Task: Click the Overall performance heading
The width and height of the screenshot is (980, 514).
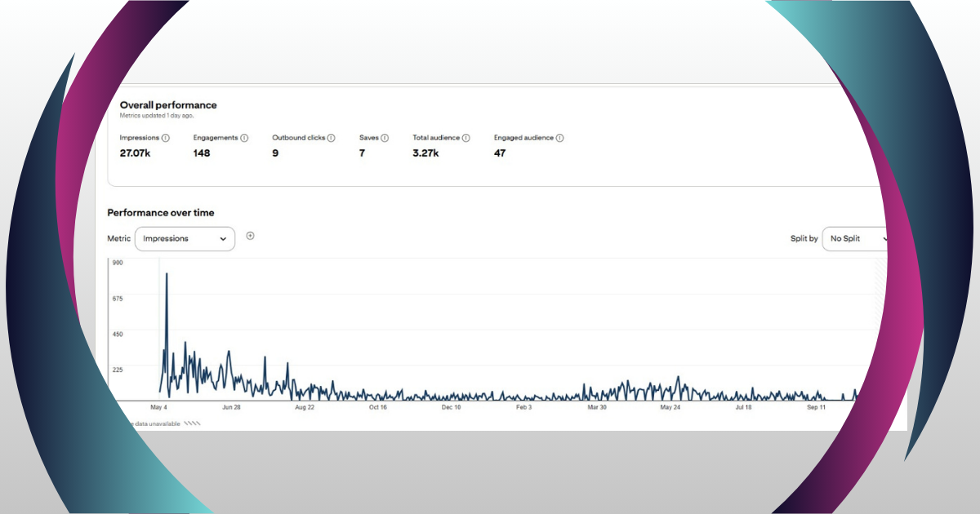Action: tap(168, 105)
